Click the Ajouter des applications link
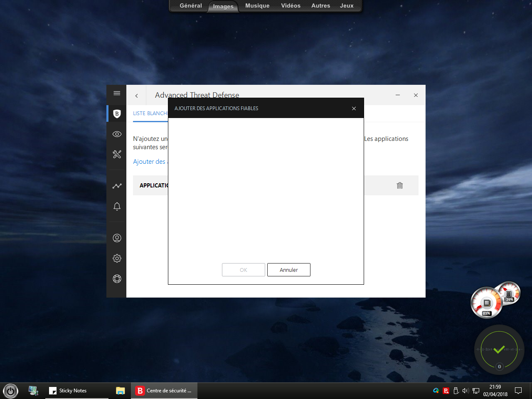The height and width of the screenshot is (399, 532). (150, 162)
